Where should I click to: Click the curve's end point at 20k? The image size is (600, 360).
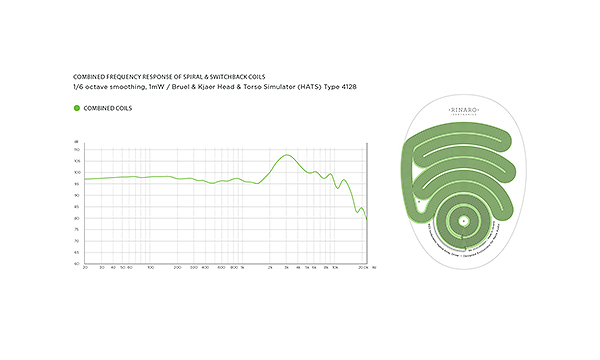tap(367, 219)
